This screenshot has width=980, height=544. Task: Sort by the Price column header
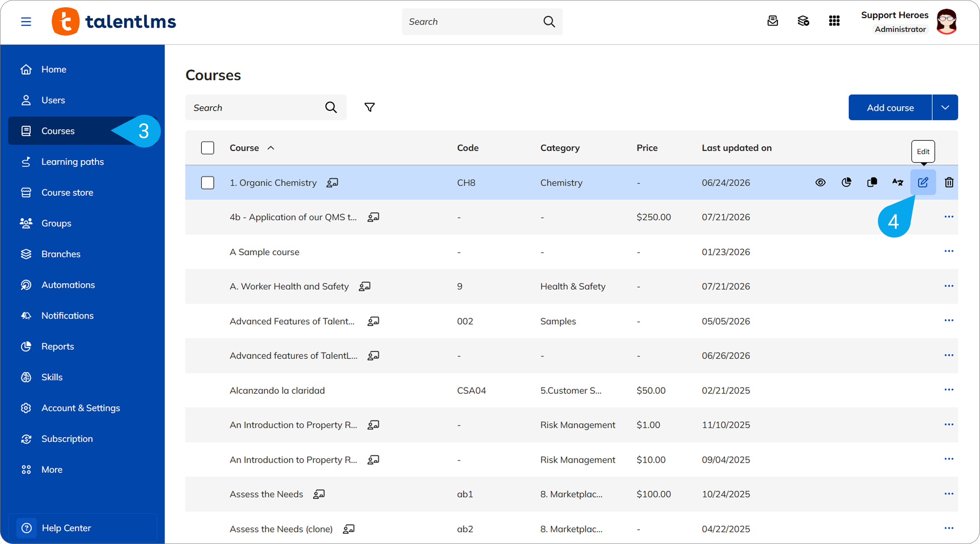pos(647,148)
